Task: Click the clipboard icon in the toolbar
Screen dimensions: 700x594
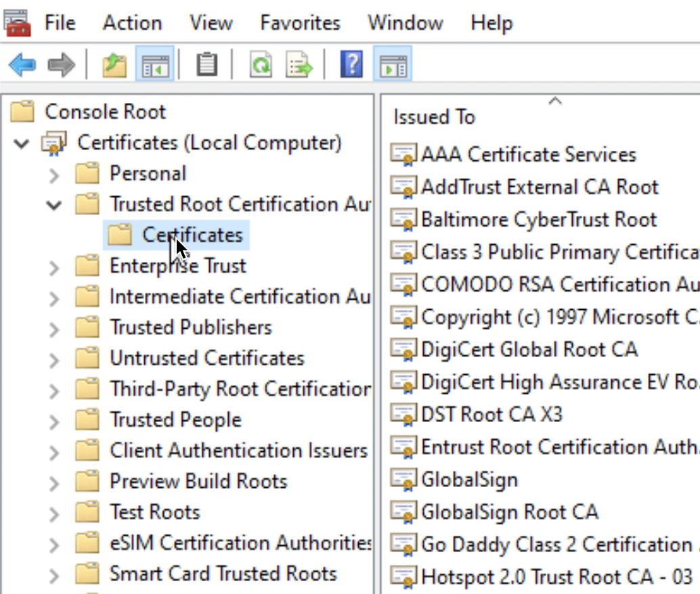Action: click(x=206, y=66)
